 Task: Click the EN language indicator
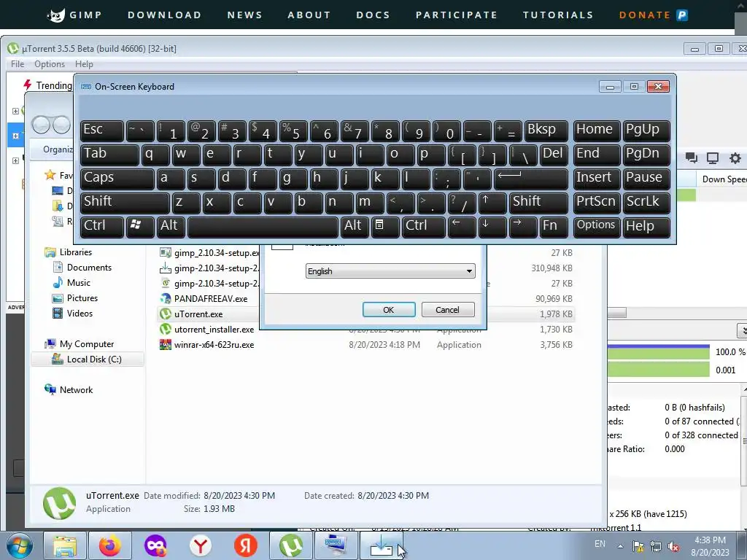pos(600,544)
